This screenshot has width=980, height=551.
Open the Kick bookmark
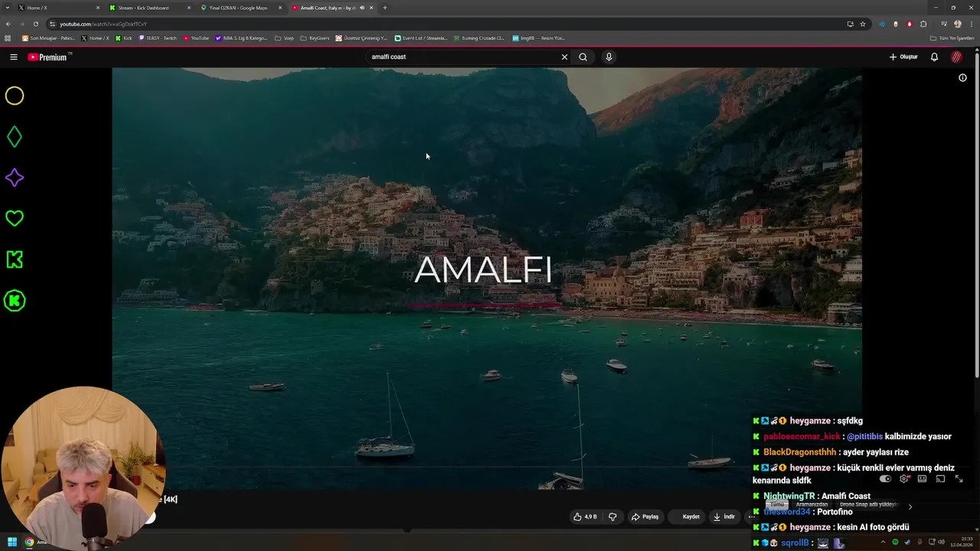tap(124, 37)
